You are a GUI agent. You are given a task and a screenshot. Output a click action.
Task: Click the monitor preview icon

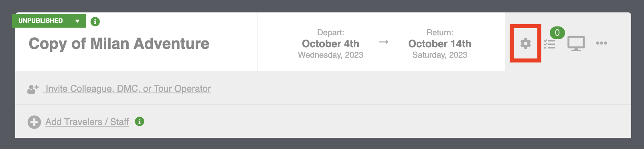tap(576, 43)
